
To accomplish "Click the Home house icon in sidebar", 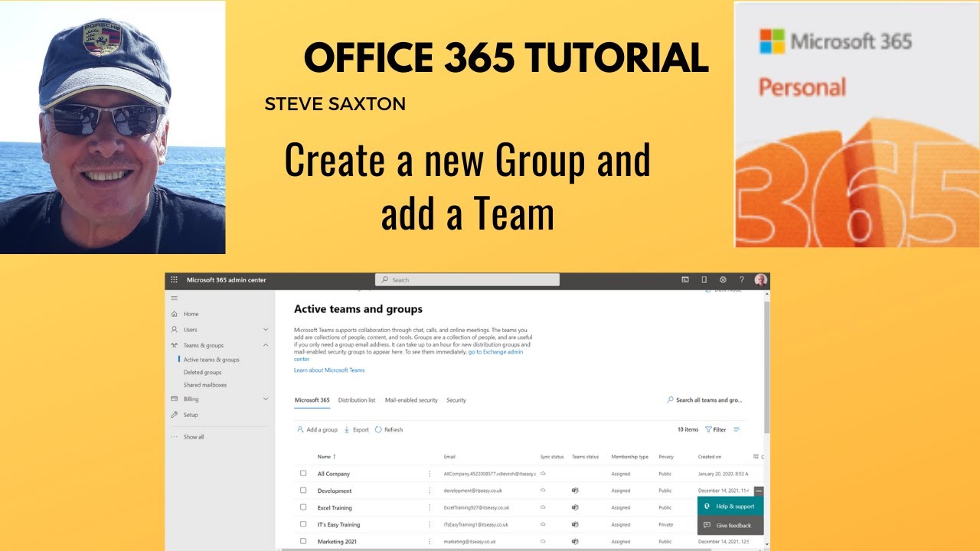I will click(x=175, y=314).
